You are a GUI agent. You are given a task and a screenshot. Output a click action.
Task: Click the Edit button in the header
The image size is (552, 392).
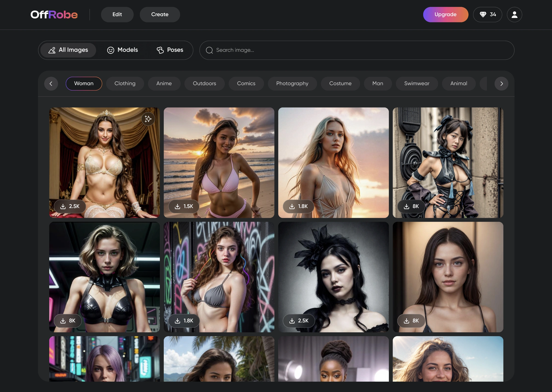tap(117, 14)
